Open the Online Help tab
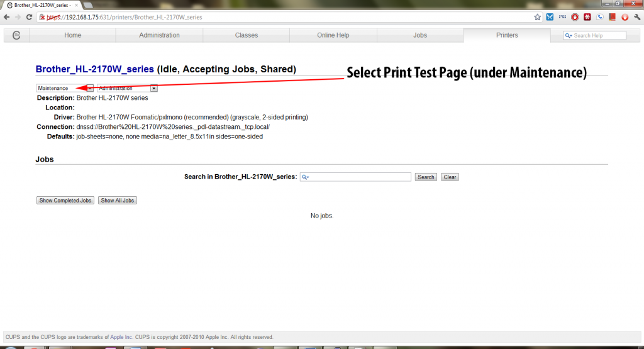This screenshot has width=644, height=349. coord(333,35)
